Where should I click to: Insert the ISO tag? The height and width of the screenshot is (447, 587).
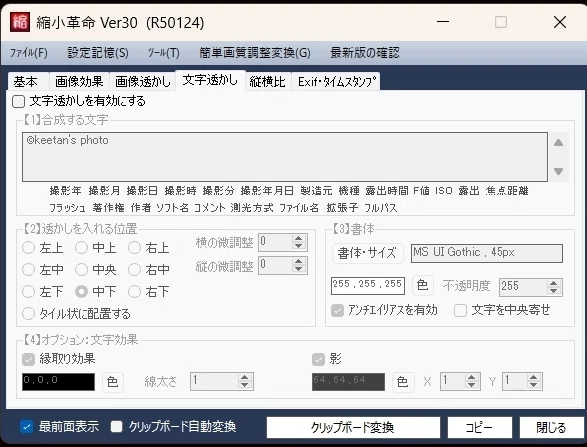pos(444,191)
